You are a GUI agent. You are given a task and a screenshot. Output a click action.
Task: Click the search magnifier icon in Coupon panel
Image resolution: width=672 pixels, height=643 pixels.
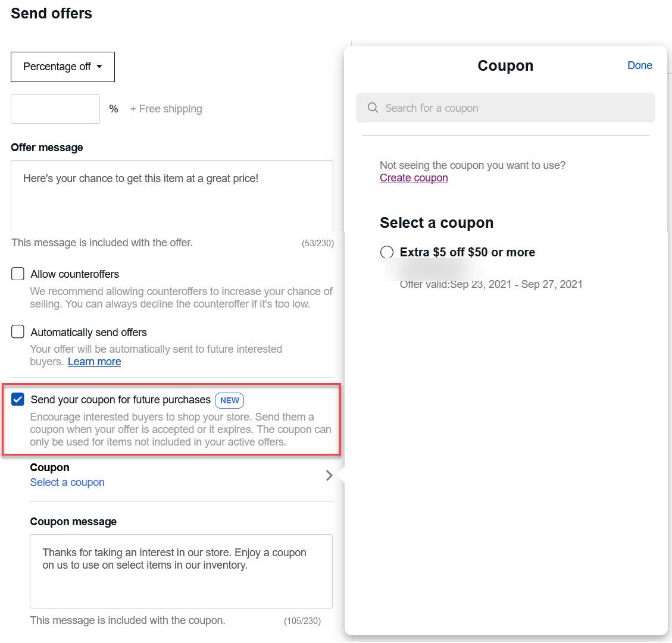pyautogui.click(x=373, y=108)
